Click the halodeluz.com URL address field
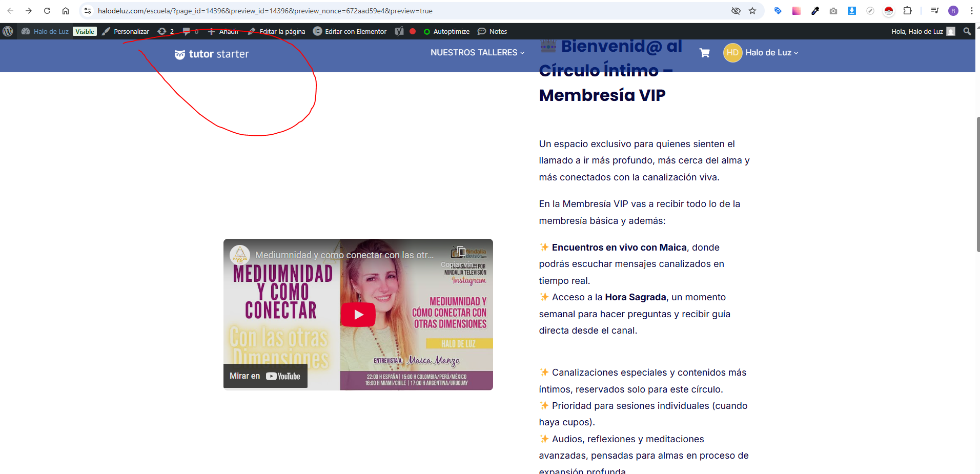Screen dimensions: 980x474 point(265,11)
